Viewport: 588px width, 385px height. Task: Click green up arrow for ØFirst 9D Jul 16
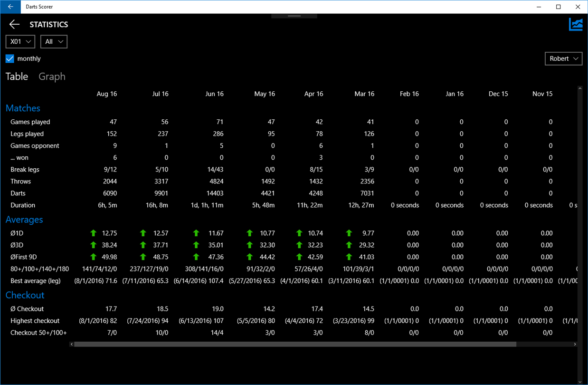pos(143,257)
